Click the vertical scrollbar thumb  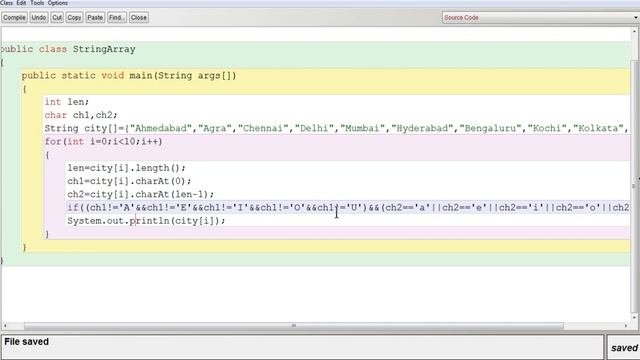pos(634,186)
